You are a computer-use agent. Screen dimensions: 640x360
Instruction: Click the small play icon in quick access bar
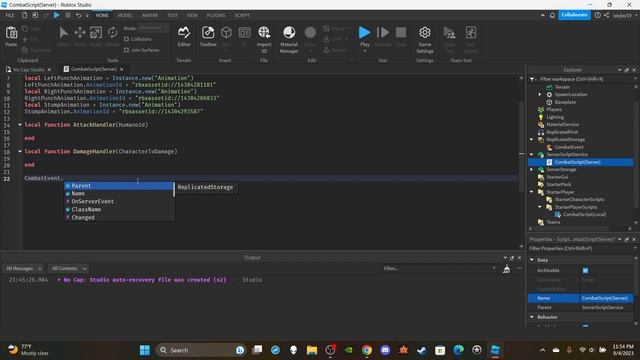[x=57, y=15]
